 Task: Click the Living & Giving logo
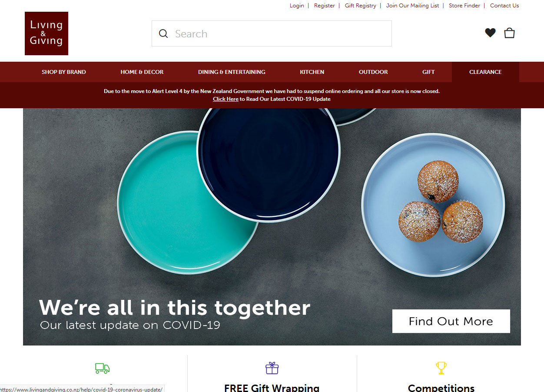(46, 33)
